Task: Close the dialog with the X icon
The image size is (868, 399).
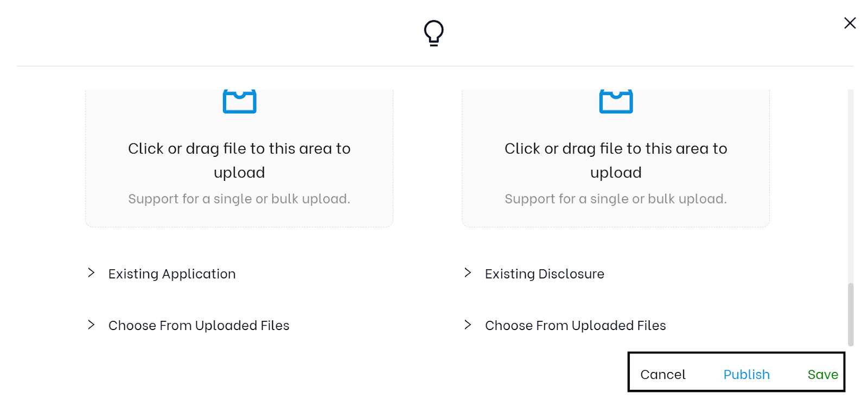Action: tap(850, 23)
